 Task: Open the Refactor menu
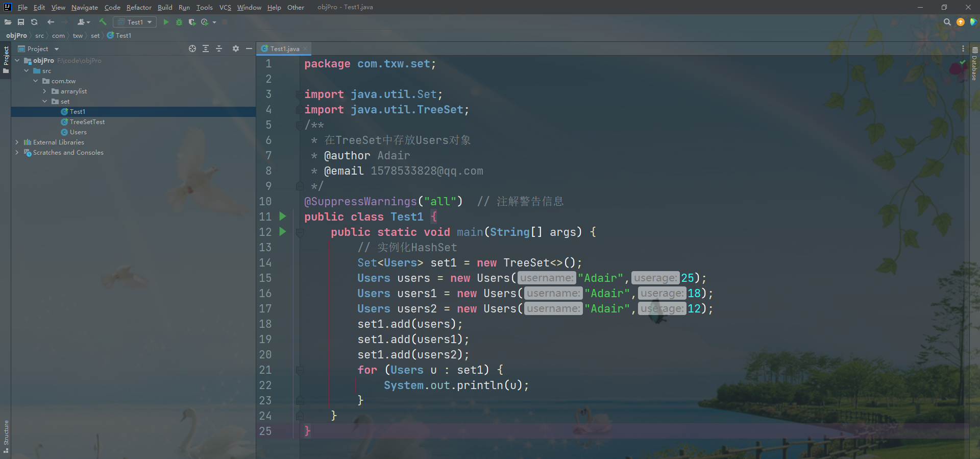click(139, 7)
